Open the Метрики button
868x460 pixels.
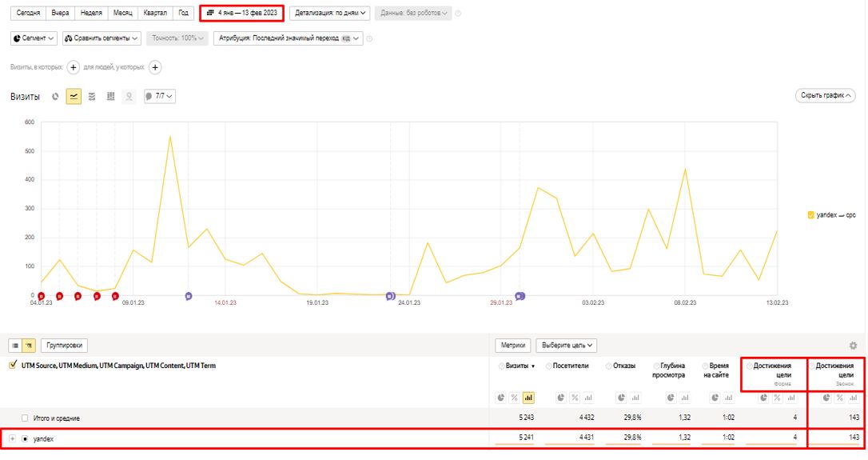[x=512, y=346]
